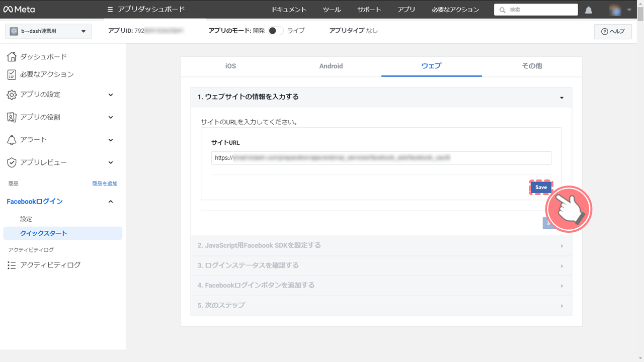Click the search magnifier icon
The width and height of the screenshot is (644, 362).
point(502,10)
